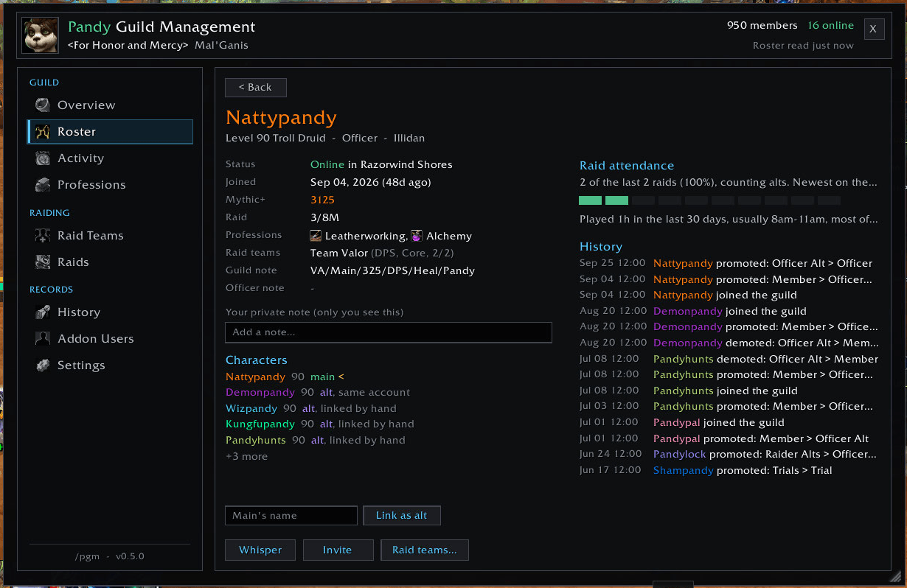Open the Settings gear icon
This screenshot has width=907, height=588.
tap(43, 365)
